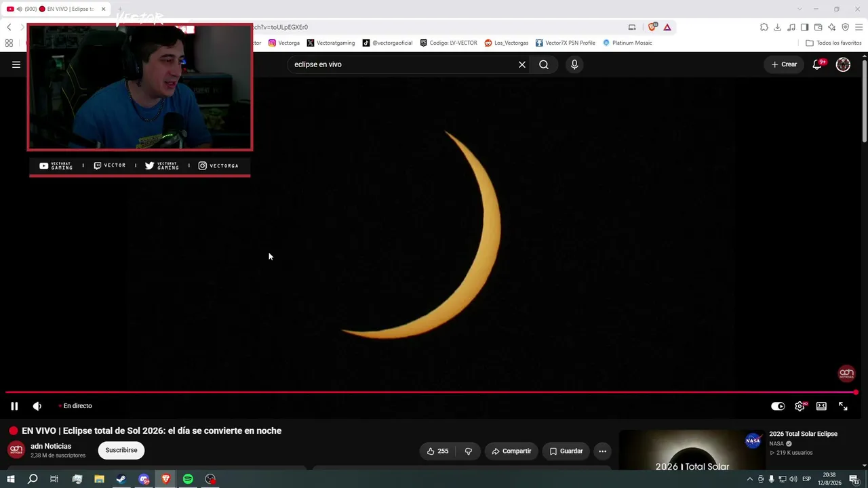Click the adn watermark on the video
The width and height of the screenshot is (868, 488).
(846, 373)
